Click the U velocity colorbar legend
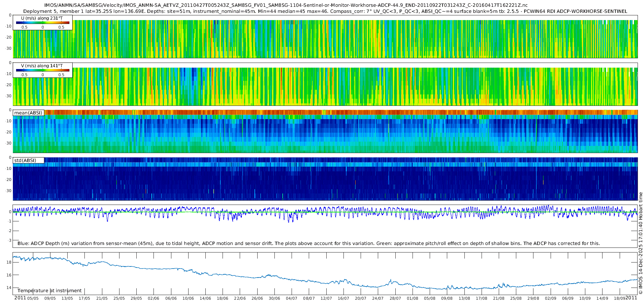The image size is (644, 304). (43, 23)
